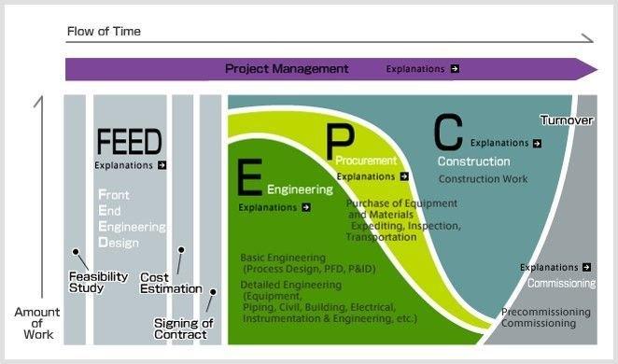Click the arrow icon by Procurement Explanations

[x=404, y=176]
